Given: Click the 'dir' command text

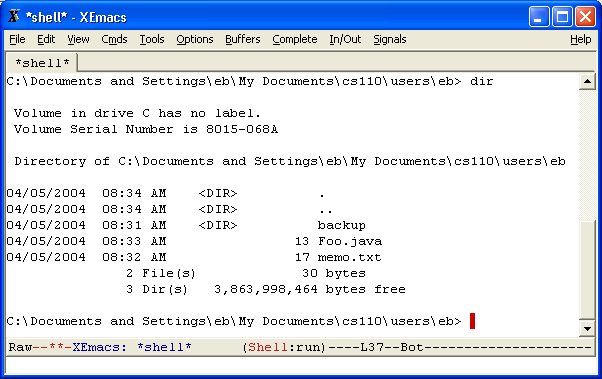Looking at the screenshot, I should coord(481,81).
